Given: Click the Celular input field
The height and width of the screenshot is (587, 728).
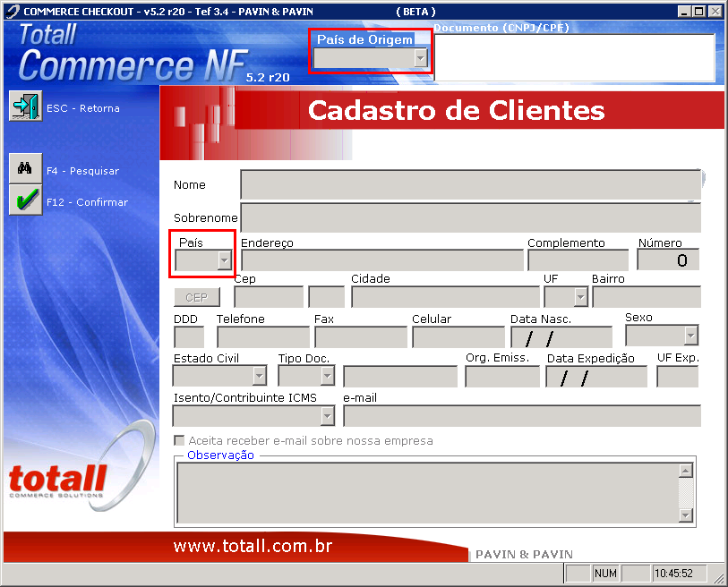Looking at the screenshot, I should pos(458,336).
